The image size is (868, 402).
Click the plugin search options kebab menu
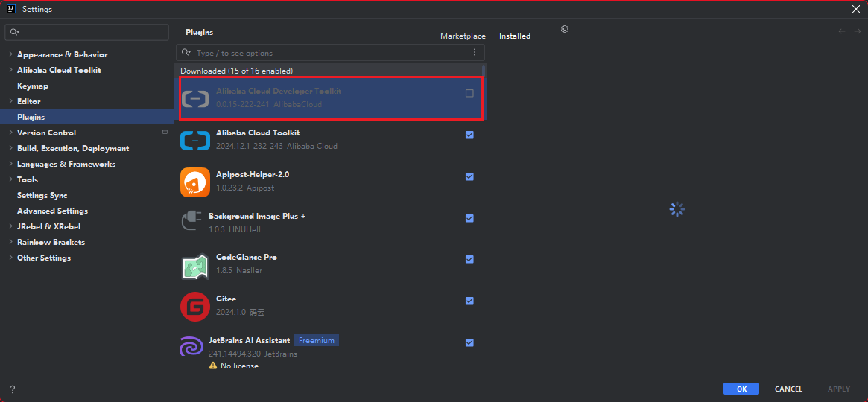475,53
